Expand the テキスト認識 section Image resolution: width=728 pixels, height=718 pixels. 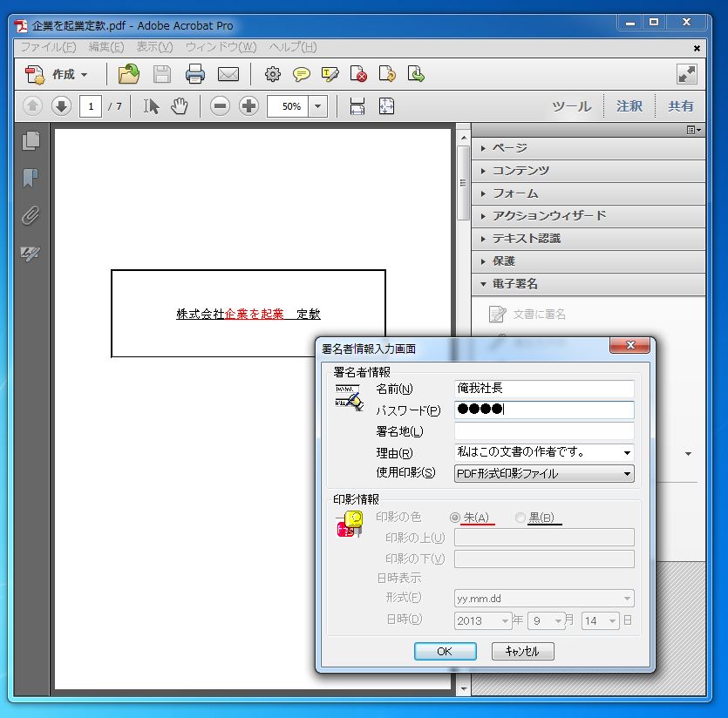pyautogui.click(x=589, y=239)
